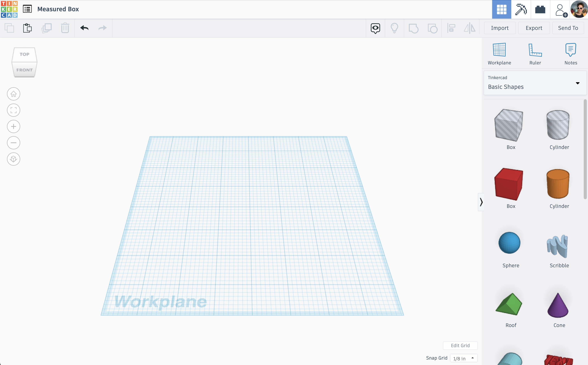The image size is (588, 365).
Task: Switch to the Bricks editor
Action: coord(540,9)
